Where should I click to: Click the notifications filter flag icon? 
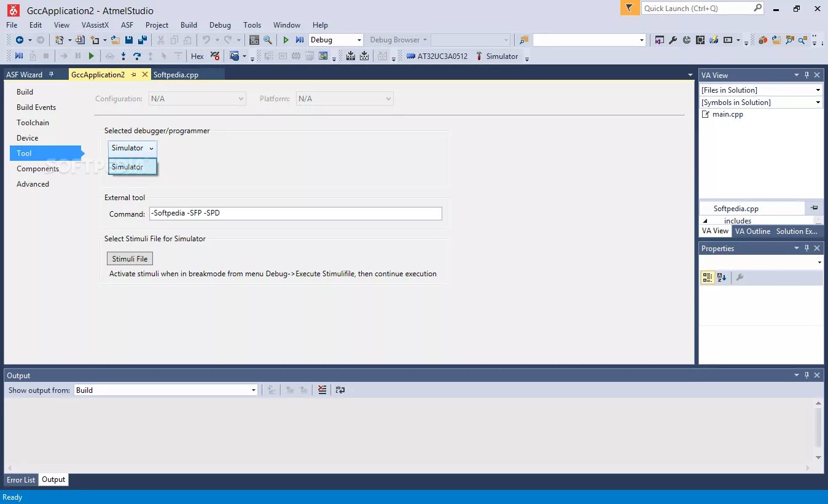(x=630, y=8)
